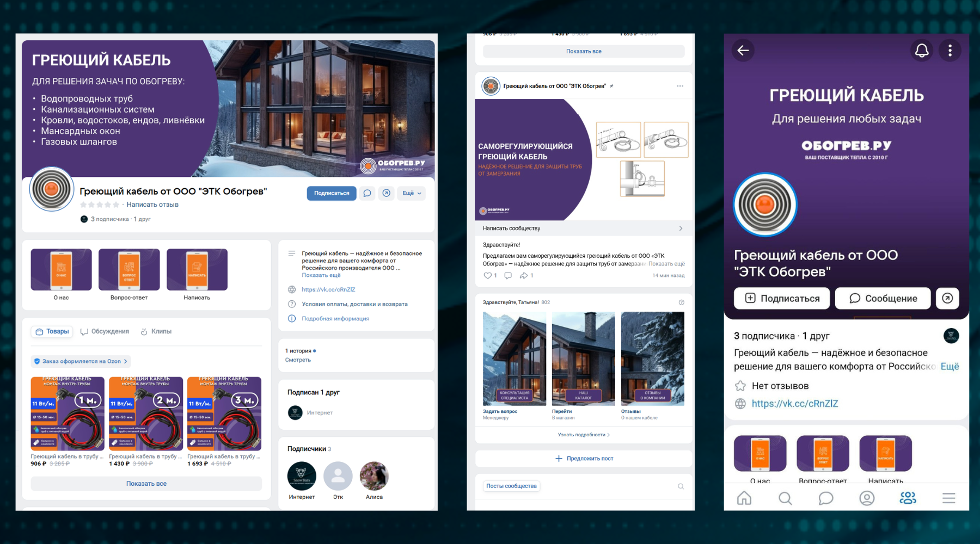Open notifications bell in mobile view
Viewport: 980px width, 544px height.
(x=922, y=51)
